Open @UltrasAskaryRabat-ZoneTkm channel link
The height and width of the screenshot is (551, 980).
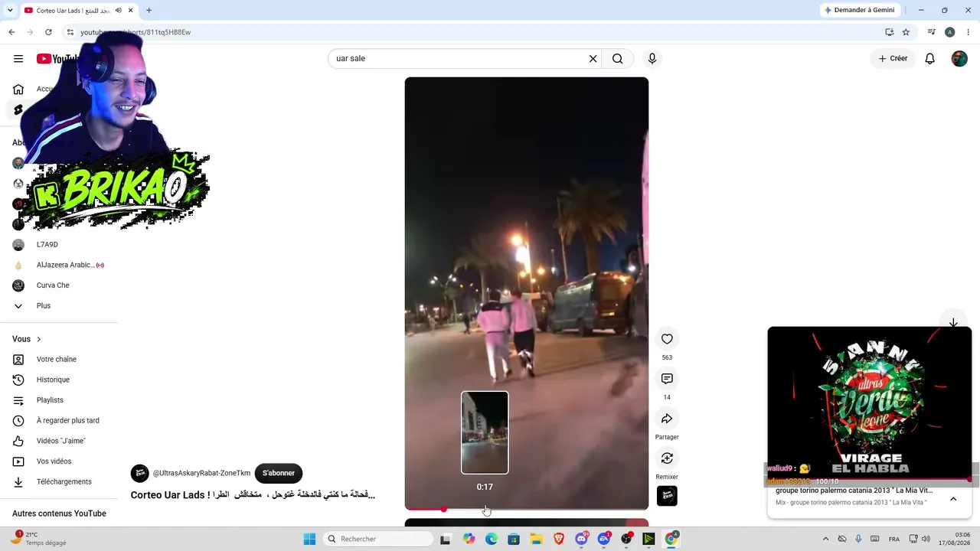201,473
